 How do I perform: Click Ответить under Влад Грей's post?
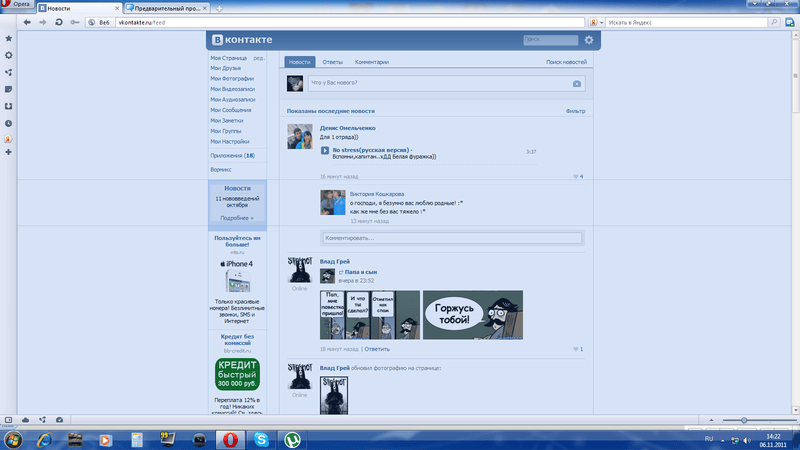377,349
